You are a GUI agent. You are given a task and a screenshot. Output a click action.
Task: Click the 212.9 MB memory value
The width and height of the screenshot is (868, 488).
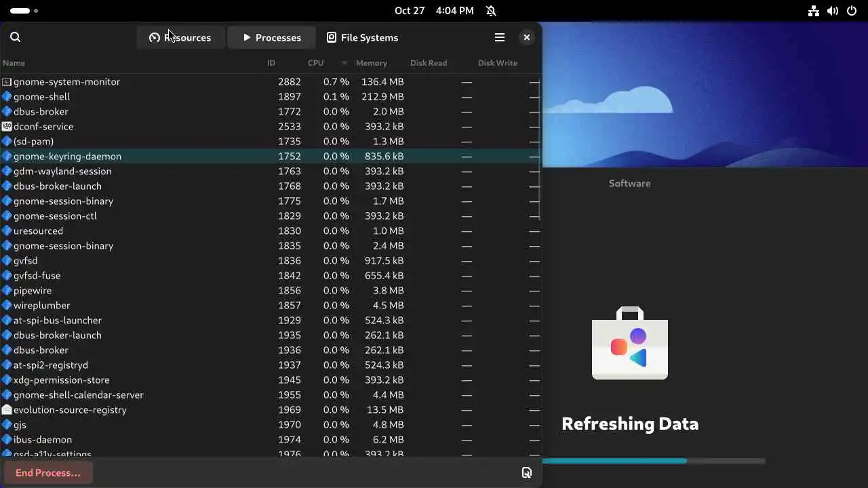click(x=382, y=96)
